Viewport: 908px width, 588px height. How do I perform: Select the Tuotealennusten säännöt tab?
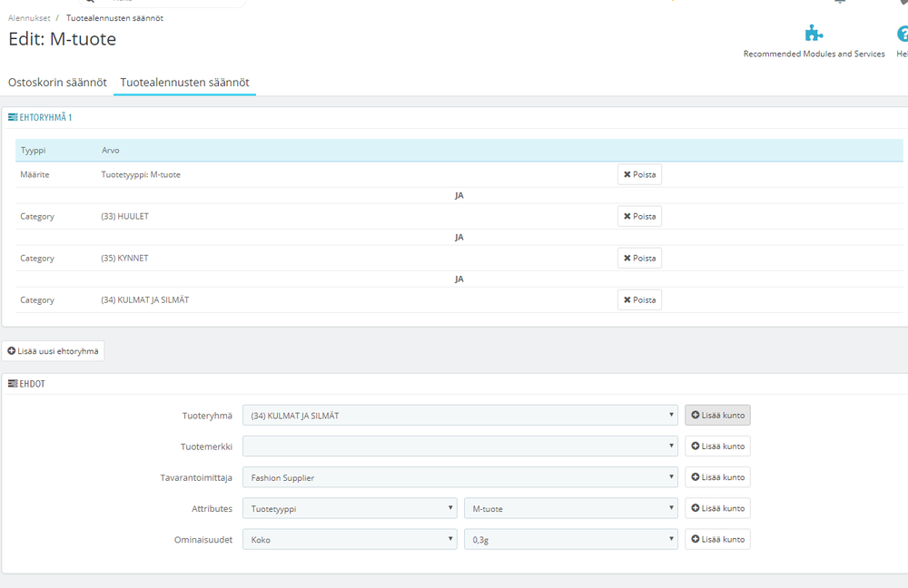coord(184,83)
